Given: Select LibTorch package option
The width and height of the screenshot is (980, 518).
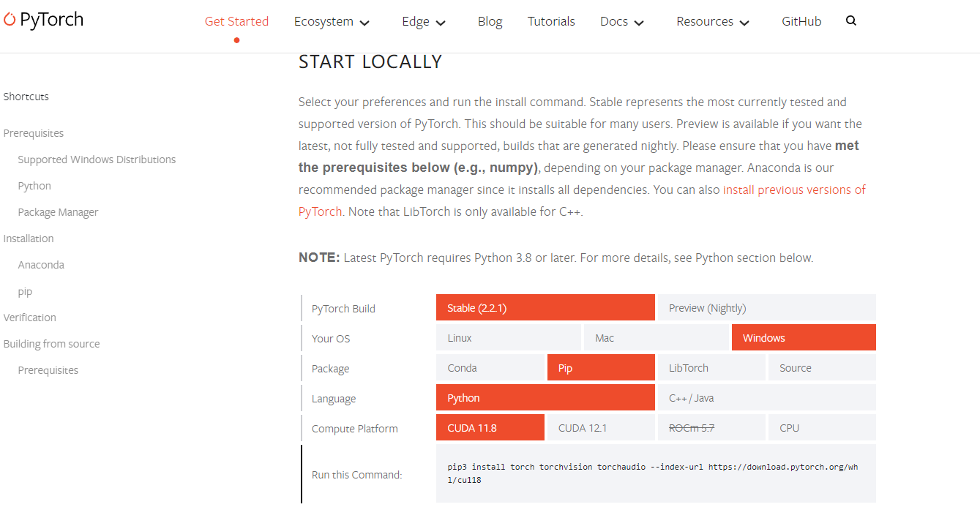Looking at the screenshot, I should (711, 367).
